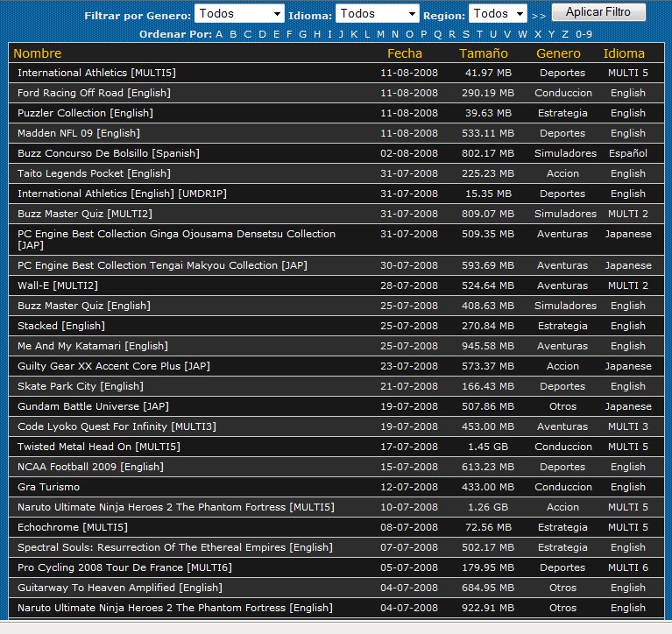This screenshot has height=634, width=672.
Task: Open Code Lyoko Quest For Infinity
Action: 117,426
